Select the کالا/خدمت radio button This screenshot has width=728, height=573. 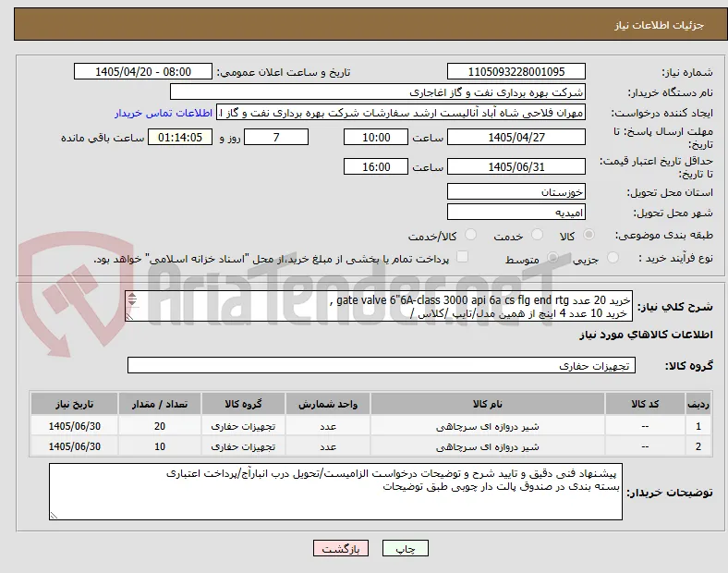[471, 235]
